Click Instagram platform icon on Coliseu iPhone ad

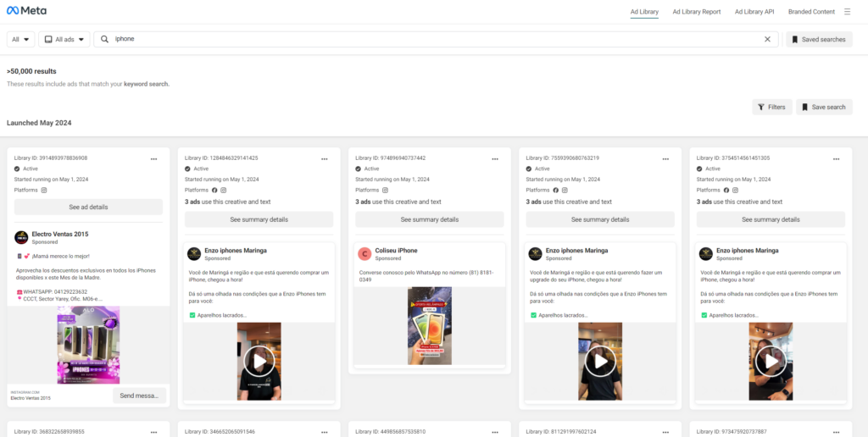coord(386,190)
